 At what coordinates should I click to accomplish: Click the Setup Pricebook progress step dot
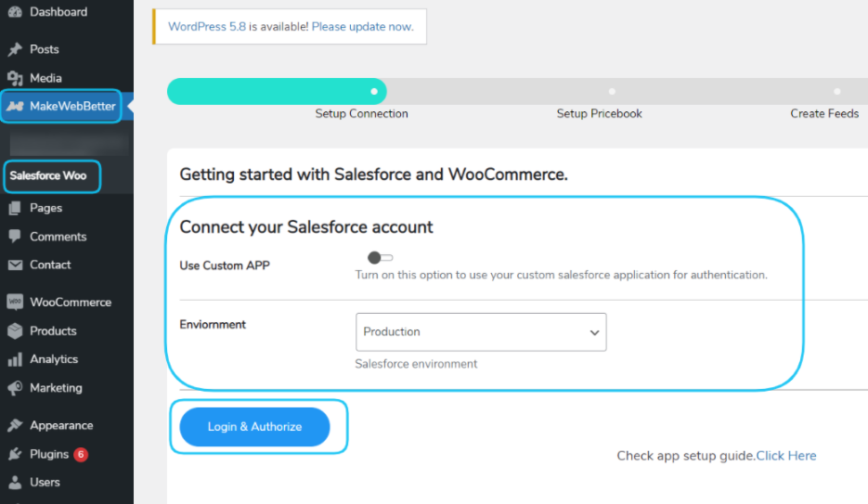612,92
